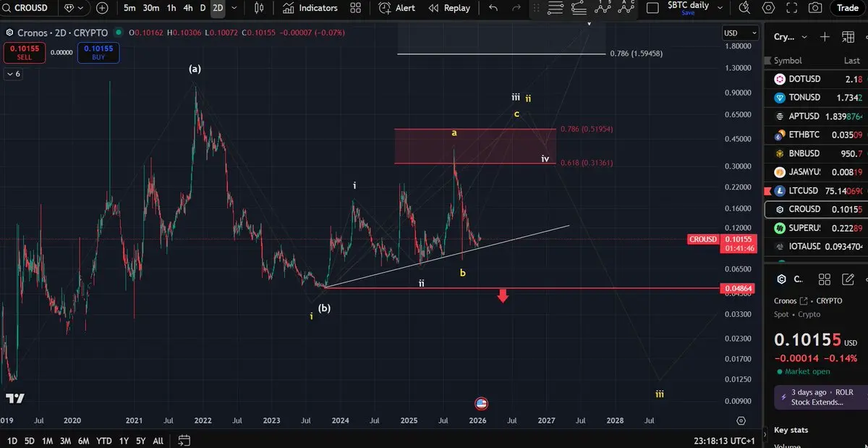The image size is (868, 448).
Task: Open chart settings hexagon icon
Action: pos(768,8)
